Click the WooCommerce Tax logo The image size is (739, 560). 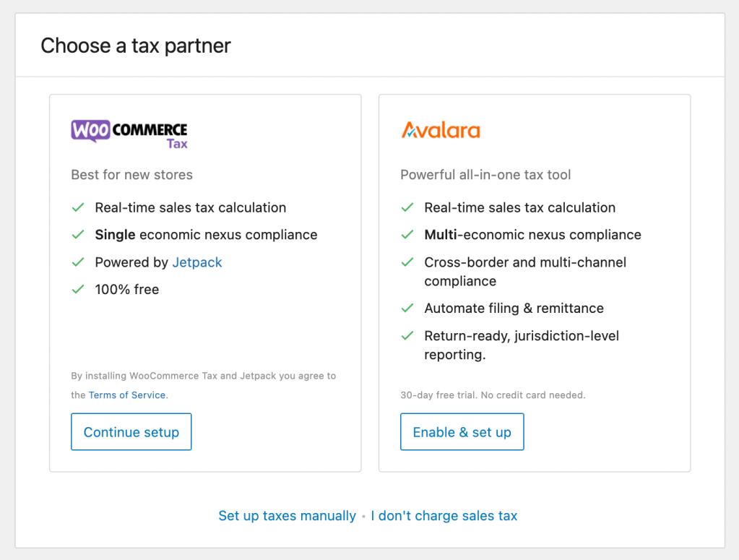tap(129, 132)
